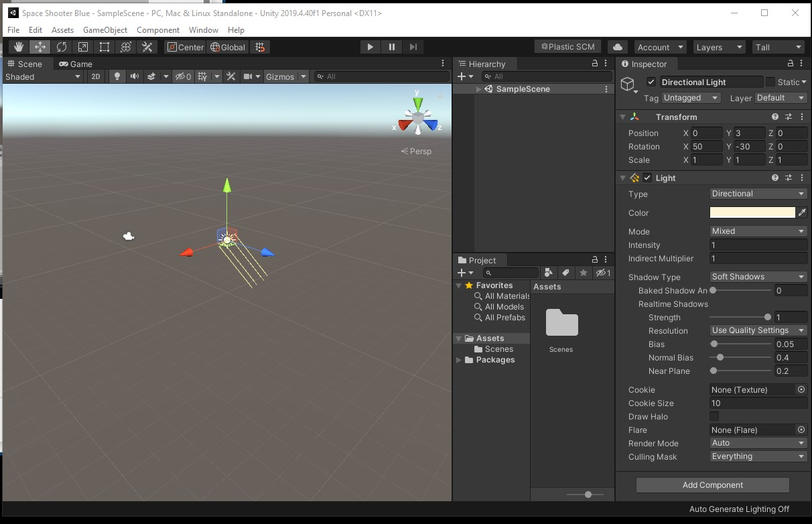Open the Account dropdown
The width and height of the screenshot is (812, 524).
coord(660,47)
